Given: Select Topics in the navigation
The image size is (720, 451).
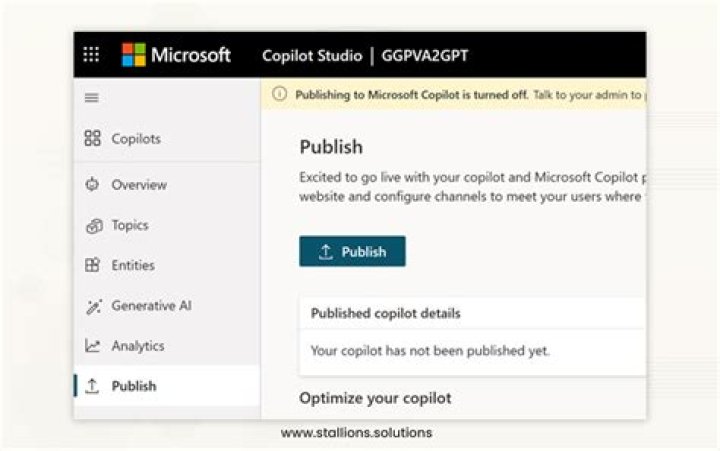Looking at the screenshot, I should [130, 226].
